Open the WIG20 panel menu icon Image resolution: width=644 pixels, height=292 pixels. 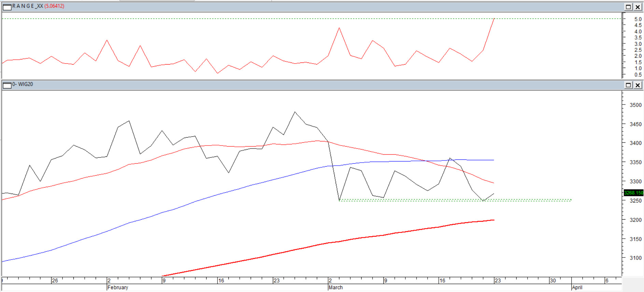(7, 85)
